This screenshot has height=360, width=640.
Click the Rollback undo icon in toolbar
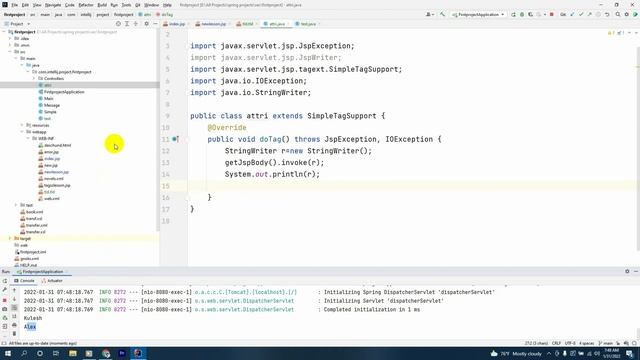coord(607,15)
